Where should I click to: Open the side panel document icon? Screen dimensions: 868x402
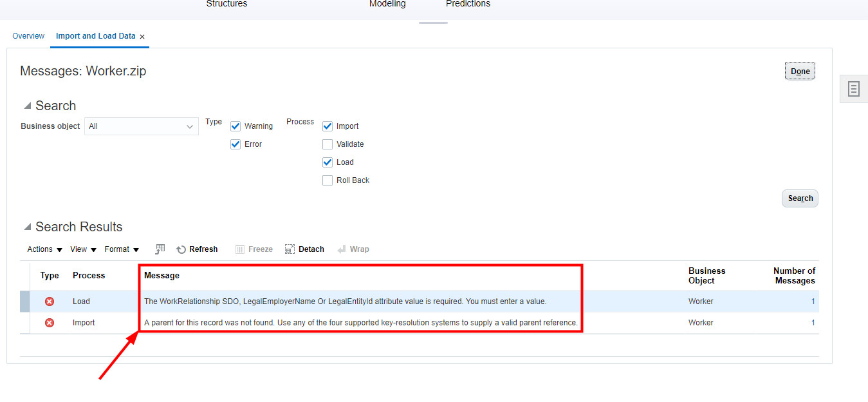(853, 89)
